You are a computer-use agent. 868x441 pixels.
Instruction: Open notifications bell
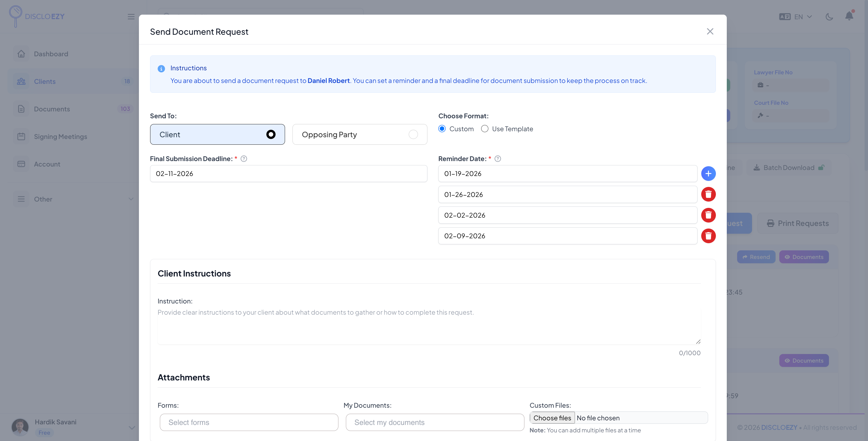point(849,16)
